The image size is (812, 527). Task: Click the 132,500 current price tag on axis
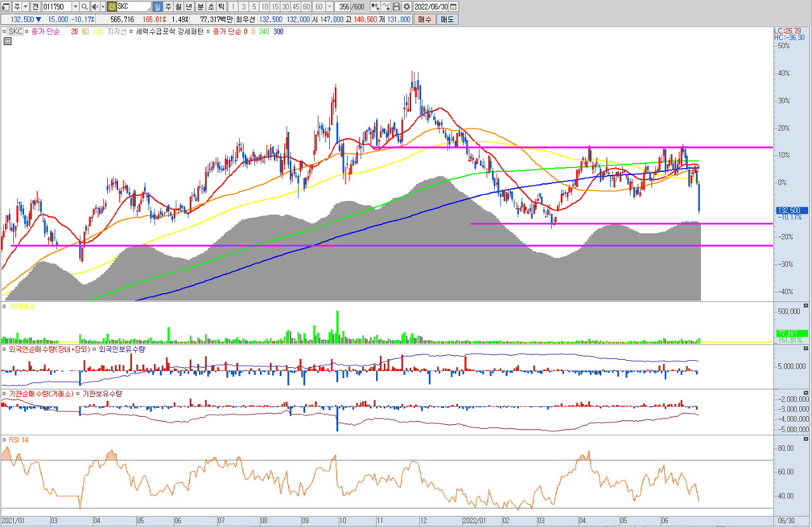791,210
